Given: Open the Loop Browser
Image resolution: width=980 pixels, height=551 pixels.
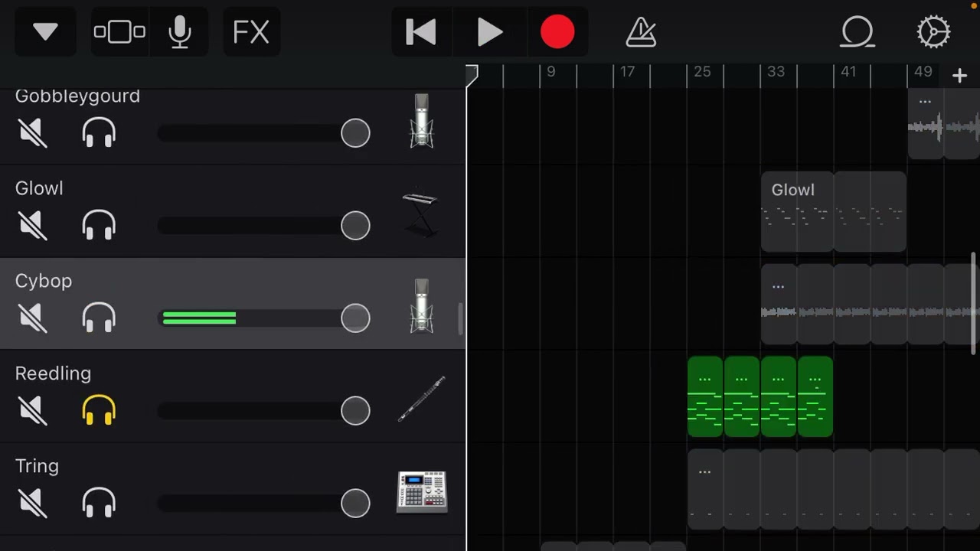Looking at the screenshot, I should click(x=857, y=32).
